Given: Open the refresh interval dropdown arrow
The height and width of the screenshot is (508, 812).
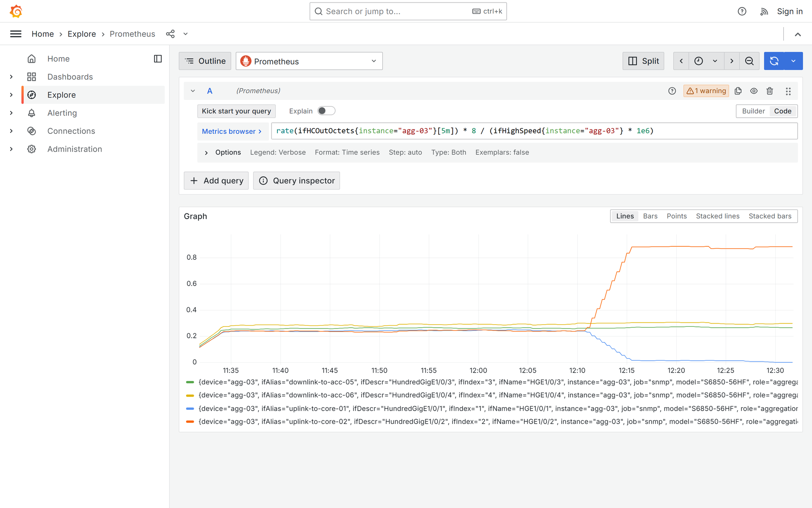Looking at the screenshot, I should (793, 61).
